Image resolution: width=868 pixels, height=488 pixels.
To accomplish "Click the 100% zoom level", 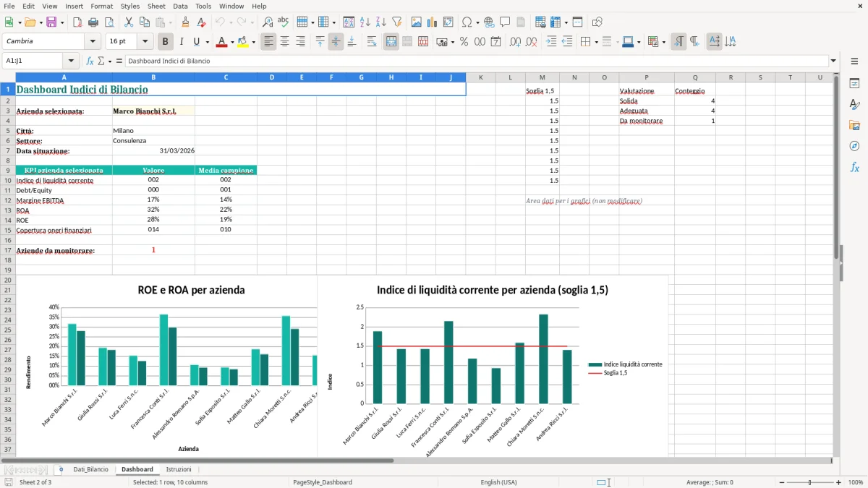I will [x=855, y=482].
